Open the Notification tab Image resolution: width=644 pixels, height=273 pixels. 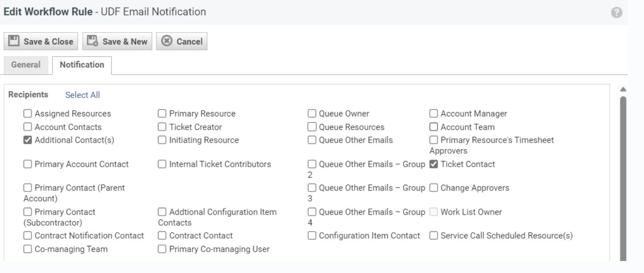click(x=82, y=65)
